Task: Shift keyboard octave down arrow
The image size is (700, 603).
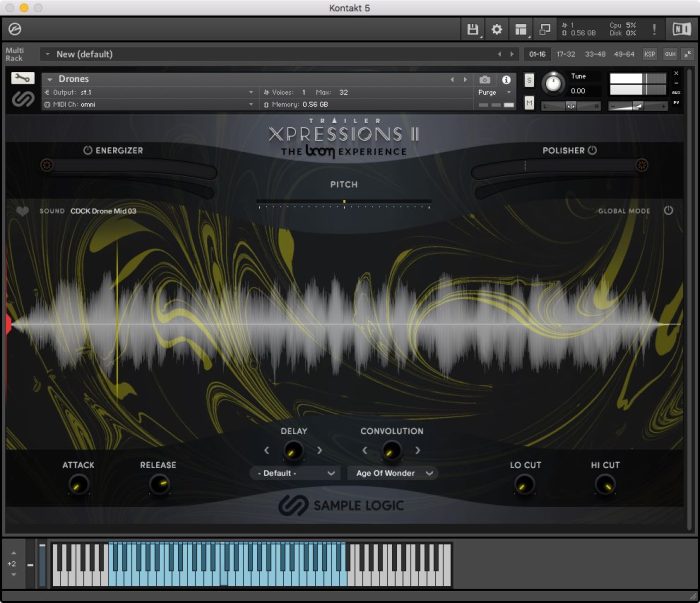Action: pyautogui.click(x=13, y=575)
